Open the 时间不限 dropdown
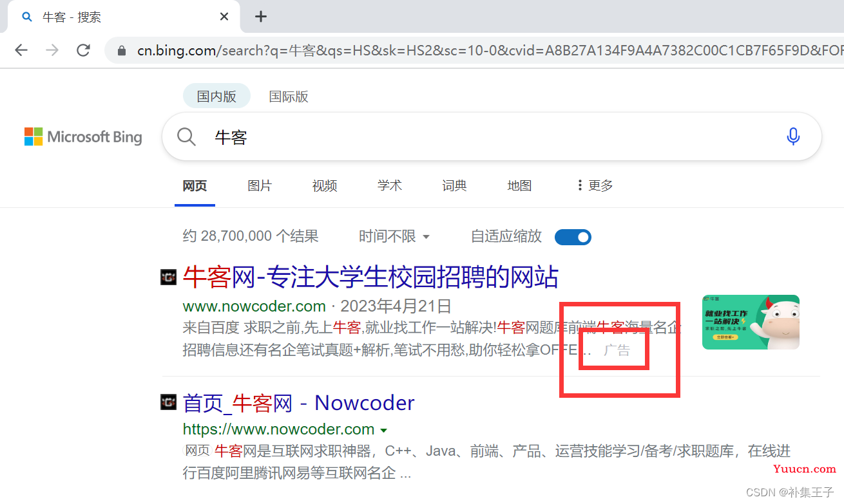The image size is (844, 504). (x=394, y=236)
